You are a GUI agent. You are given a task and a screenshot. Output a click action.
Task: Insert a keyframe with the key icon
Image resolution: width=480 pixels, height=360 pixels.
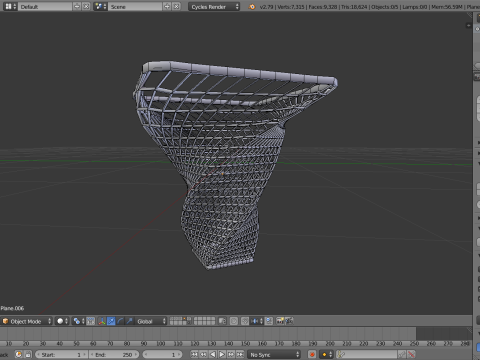(402, 354)
